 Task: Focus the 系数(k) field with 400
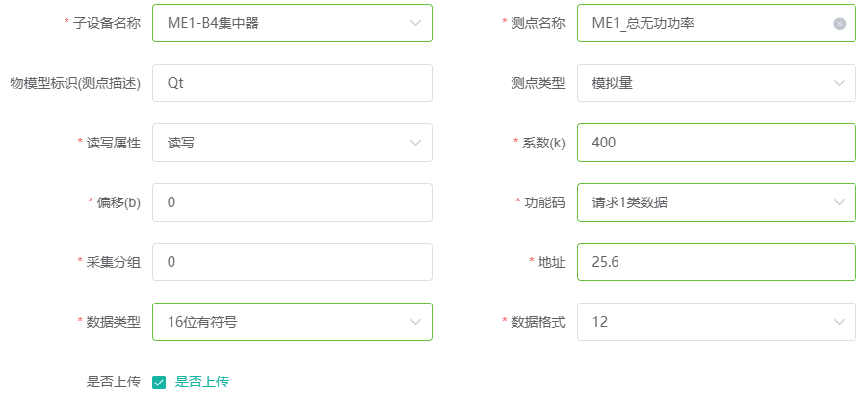[x=717, y=143]
